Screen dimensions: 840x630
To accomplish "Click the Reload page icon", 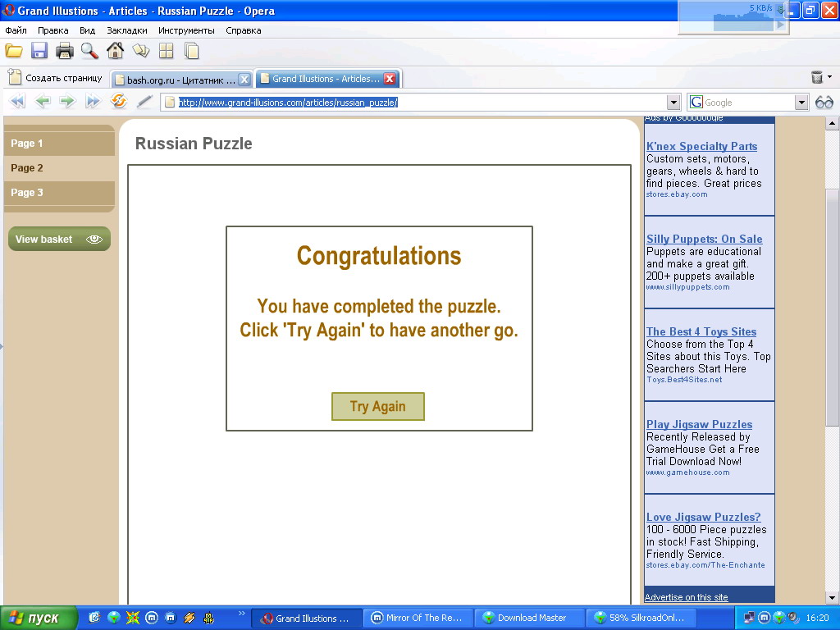I will [119, 102].
